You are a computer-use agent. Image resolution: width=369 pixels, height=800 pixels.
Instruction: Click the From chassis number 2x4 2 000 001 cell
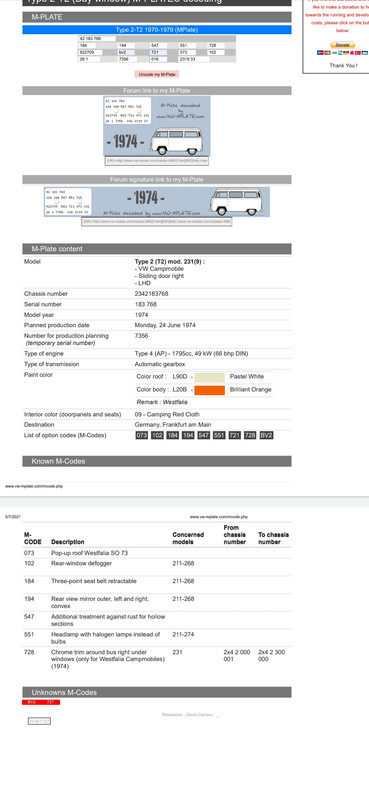pos(237,656)
